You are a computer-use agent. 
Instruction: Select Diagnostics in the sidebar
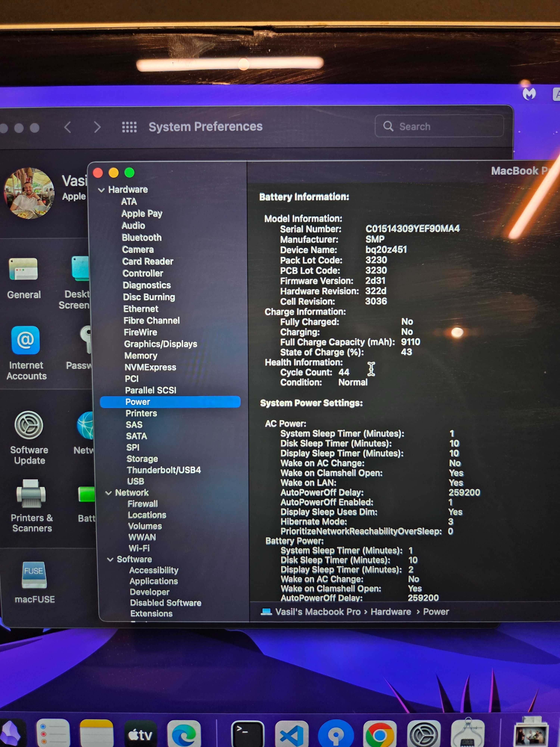coord(147,285)
